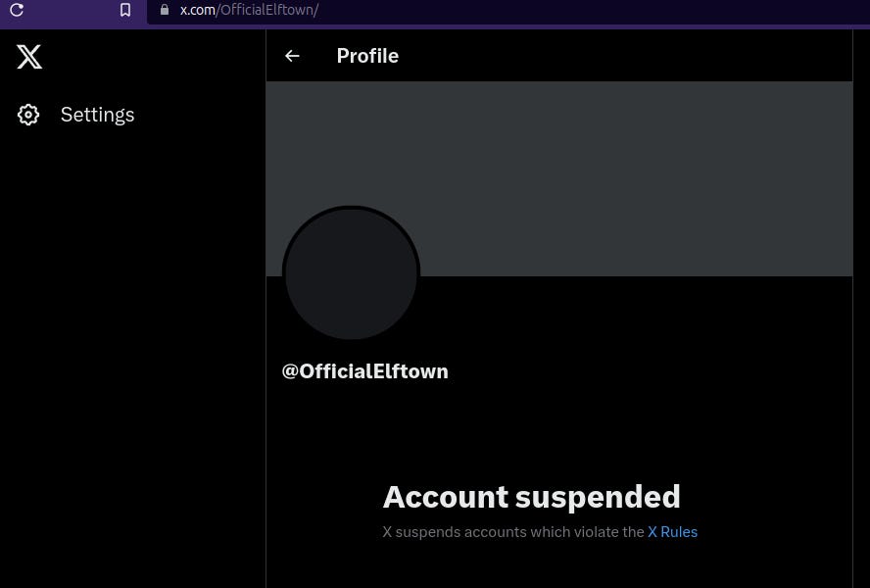The height and width of the screenshot is (588, 870).
Task: Focus the browser address bar
Action: pos(392,10)
